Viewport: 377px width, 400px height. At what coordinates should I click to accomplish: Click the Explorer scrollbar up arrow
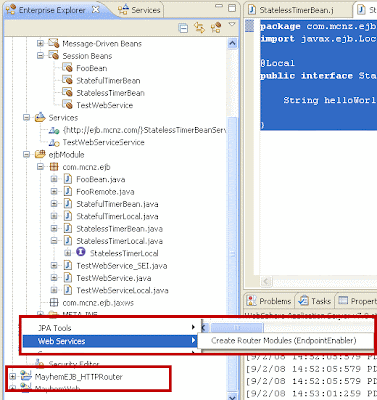232,43
